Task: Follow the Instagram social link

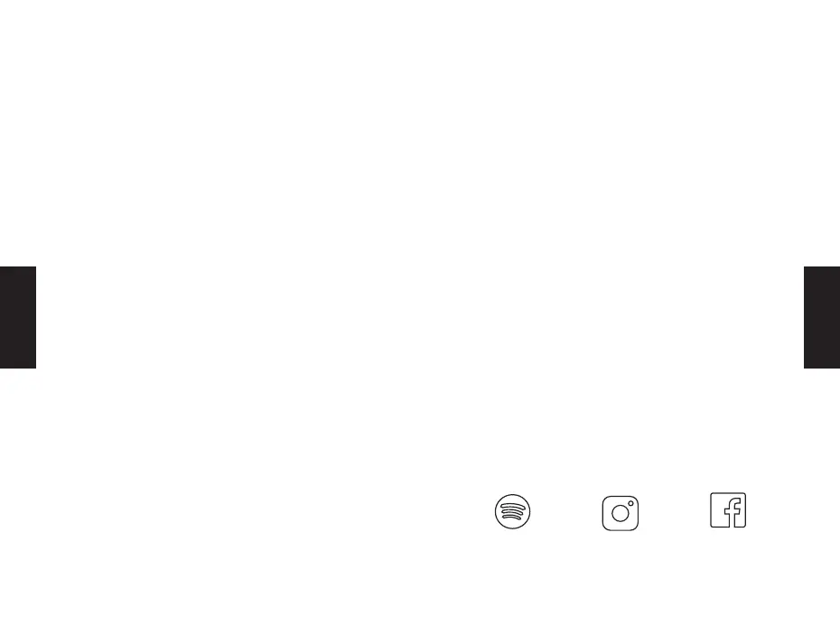Action: point(621,512)
